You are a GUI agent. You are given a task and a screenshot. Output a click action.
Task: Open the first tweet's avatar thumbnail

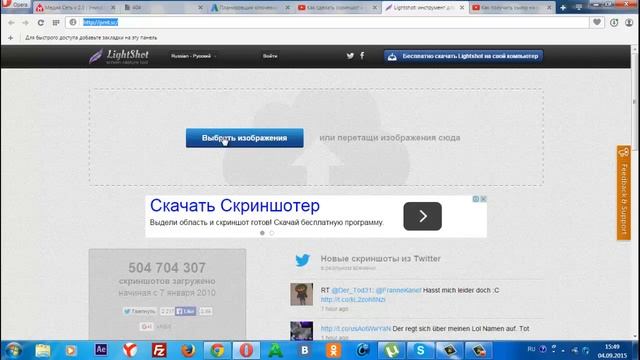(x=302, y=294)
